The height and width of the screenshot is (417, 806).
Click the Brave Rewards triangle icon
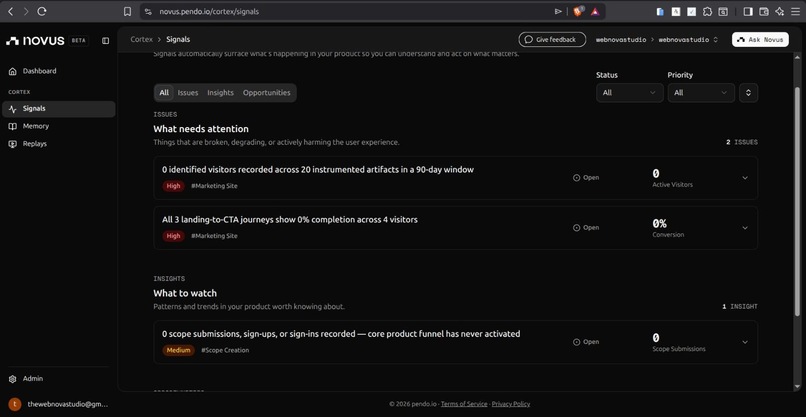click(595, 11)
